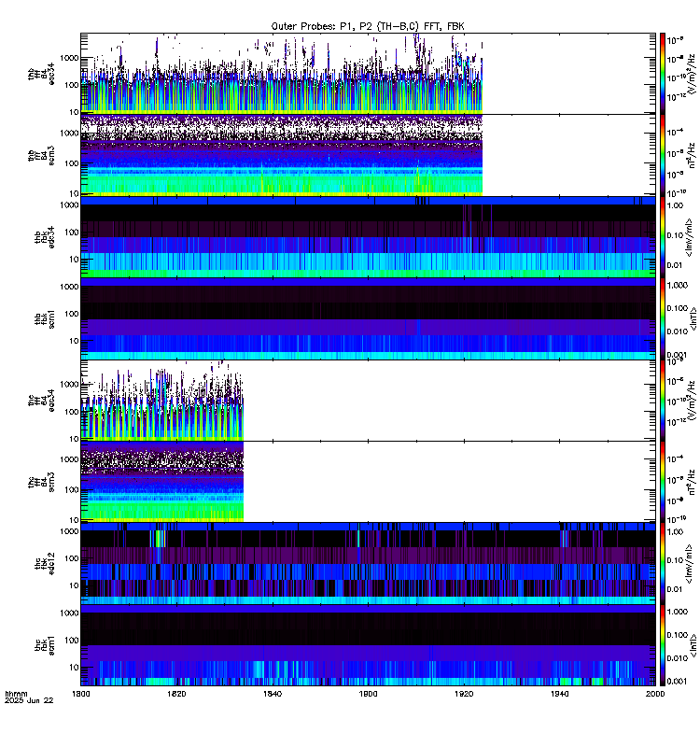Viewport: 700px width, 747px height.
Task: Click the <|mV/m|> unit label of thb edc34
Action: pyautogui.click(x=689, y=237)
